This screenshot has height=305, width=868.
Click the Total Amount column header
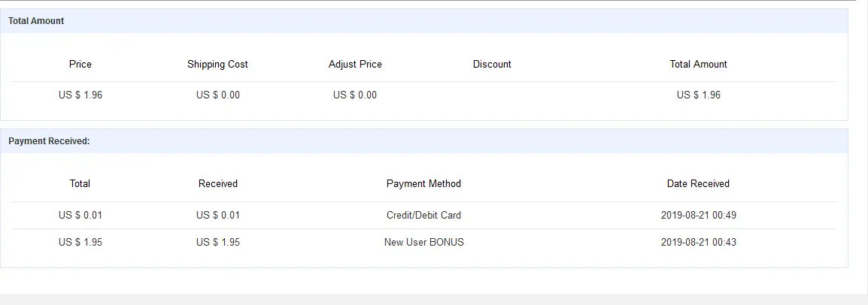(x=698, y=64)
